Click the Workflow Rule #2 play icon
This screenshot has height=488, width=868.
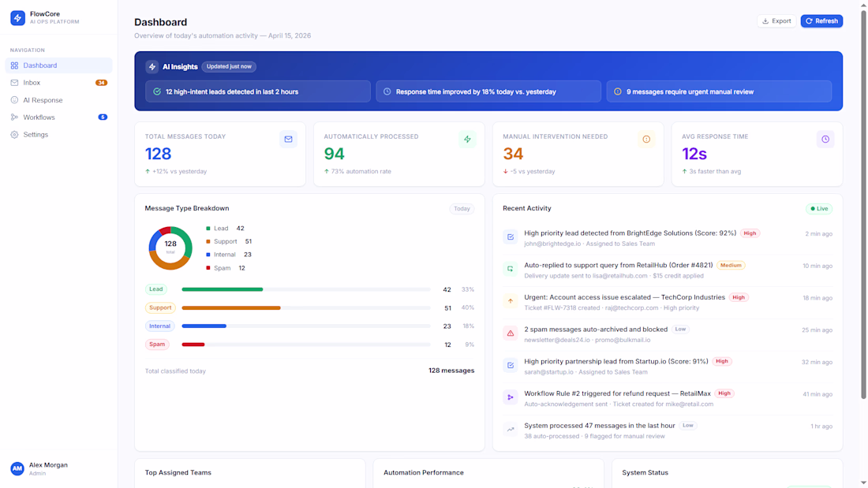(x=511, y=397)
